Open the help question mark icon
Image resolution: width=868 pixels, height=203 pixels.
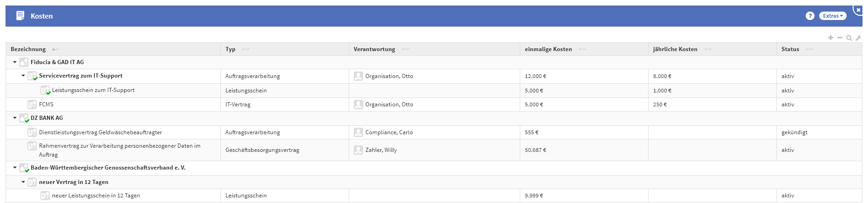pyautogui.click(x=810, y=16)
